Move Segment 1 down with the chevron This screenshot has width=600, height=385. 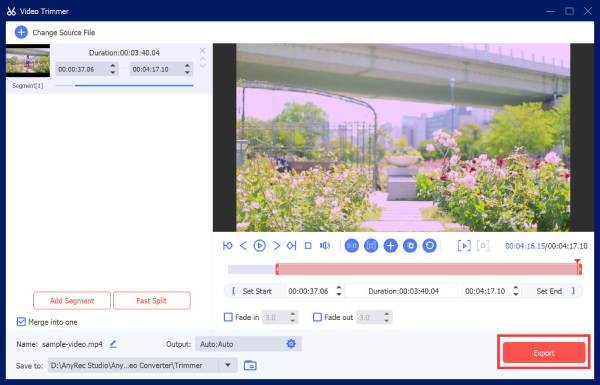pyautogui.click(x=203, y=66)
